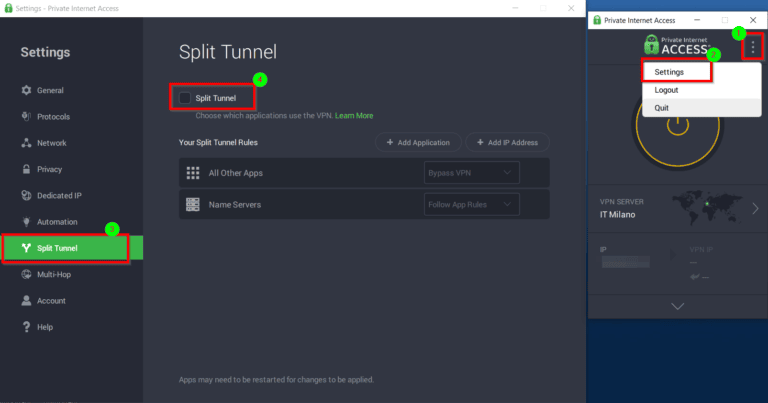Open the Learn More link
768x403 pixels.
pos(354,116)
